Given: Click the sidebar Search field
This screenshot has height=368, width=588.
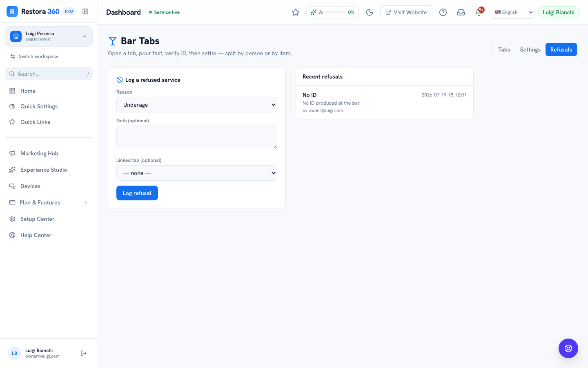Looking at the screenshot, I should (x=49, y=74).
